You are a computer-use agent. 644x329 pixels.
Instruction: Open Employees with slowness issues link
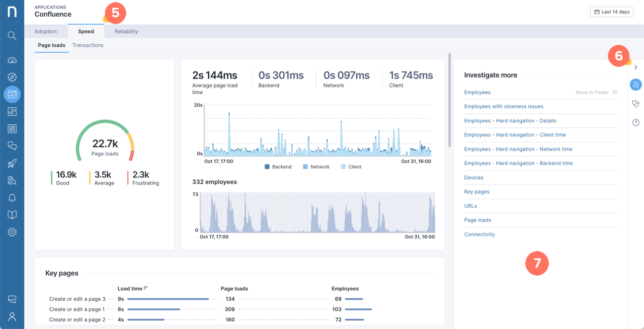(x=504, y=107)
